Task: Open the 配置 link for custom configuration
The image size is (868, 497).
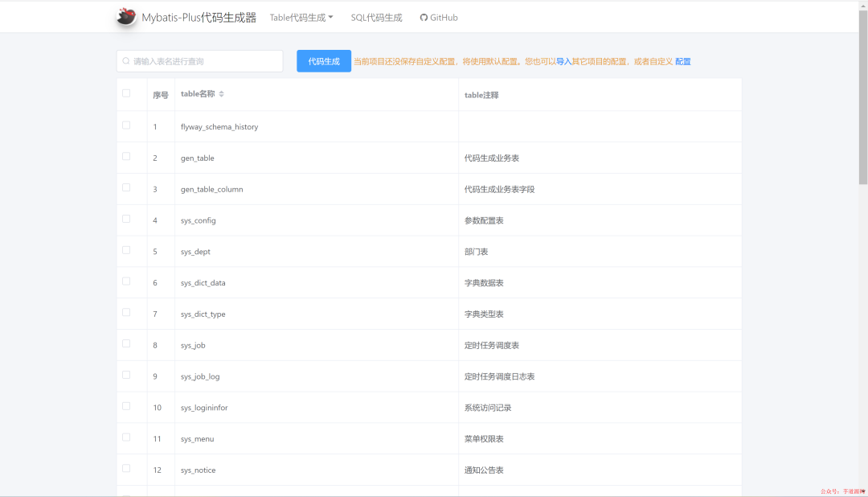Action: pyautogui.click(x=682, y=62)
